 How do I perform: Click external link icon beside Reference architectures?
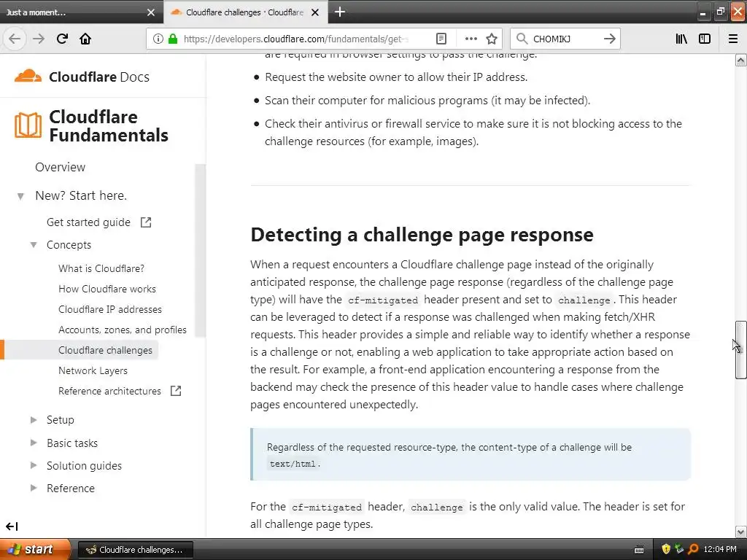[176, 391]
